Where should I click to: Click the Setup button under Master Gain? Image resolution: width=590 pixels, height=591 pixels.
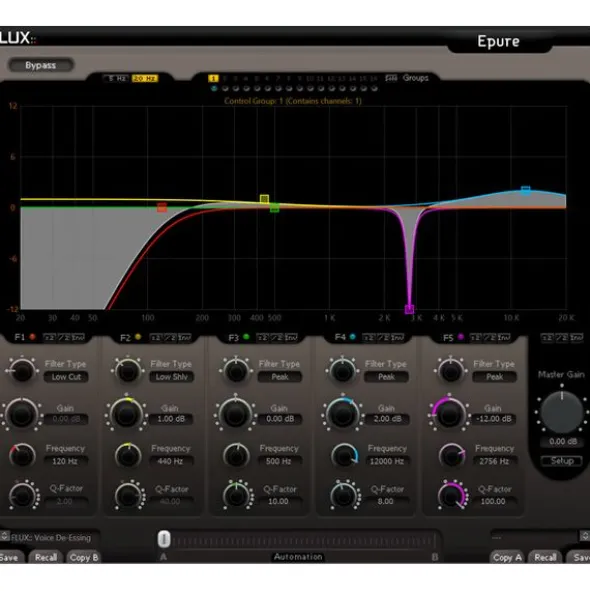click(x=562, y=461)
